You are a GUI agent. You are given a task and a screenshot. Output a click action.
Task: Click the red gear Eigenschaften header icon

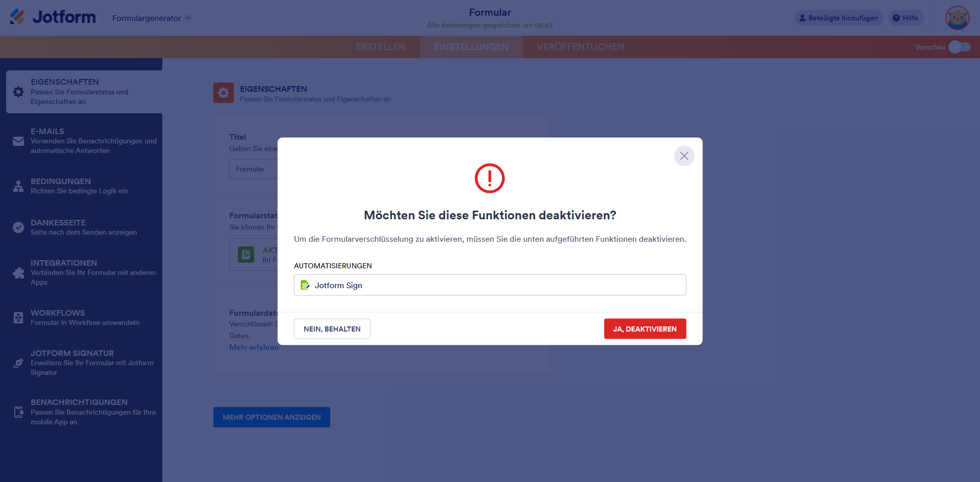pos(224,93)
